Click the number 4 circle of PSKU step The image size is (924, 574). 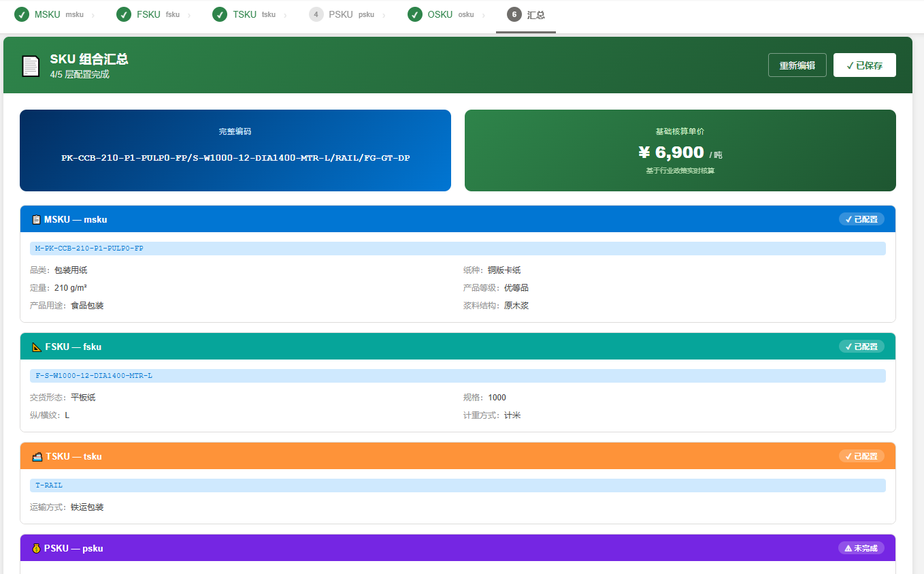pos(316,14)
